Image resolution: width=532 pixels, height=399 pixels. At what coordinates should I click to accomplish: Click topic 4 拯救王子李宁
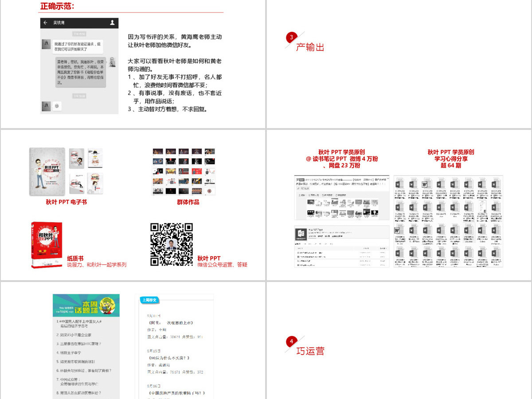coord(68,353)
